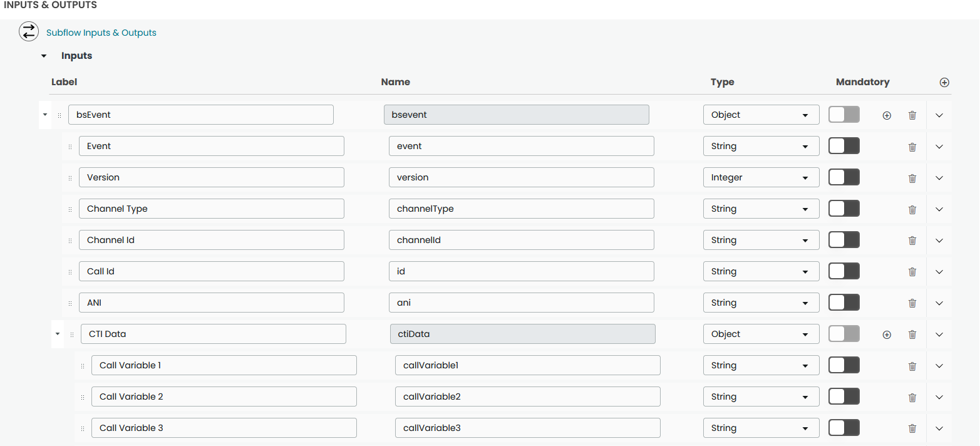
Task: Click the ANI label text field
Action: pyautogui.click(x=211, y=303)
